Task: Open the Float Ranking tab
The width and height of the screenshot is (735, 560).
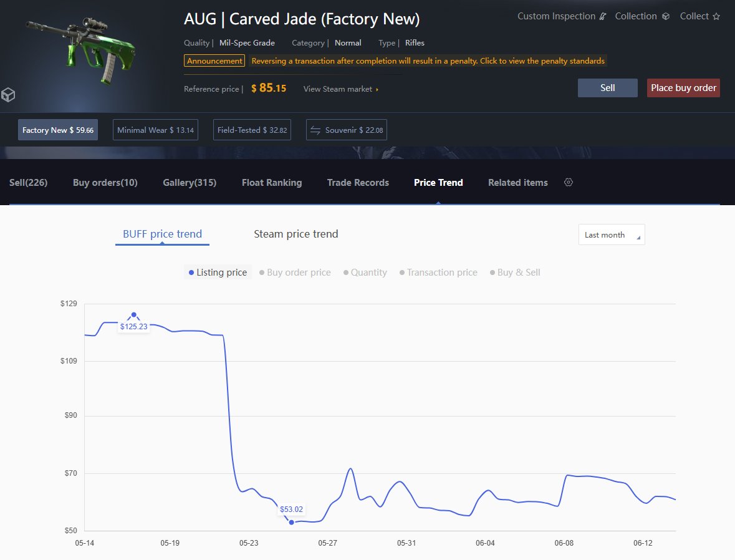Action: (272, 183)
